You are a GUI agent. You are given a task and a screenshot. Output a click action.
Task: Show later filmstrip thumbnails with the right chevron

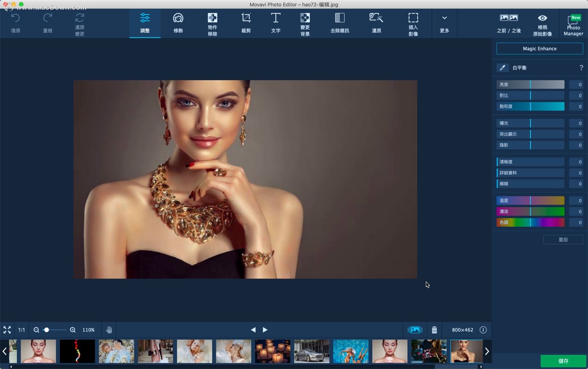[x=487, y=351]
